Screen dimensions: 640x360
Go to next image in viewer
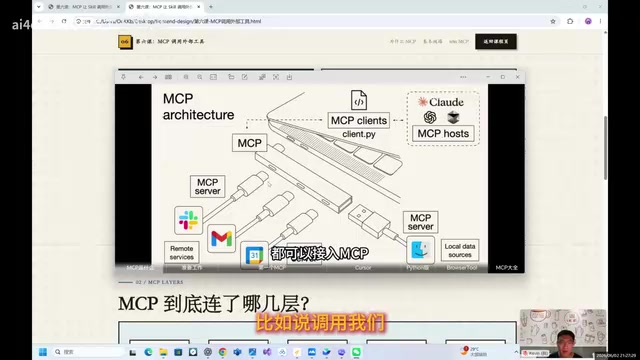coord(155,77)
